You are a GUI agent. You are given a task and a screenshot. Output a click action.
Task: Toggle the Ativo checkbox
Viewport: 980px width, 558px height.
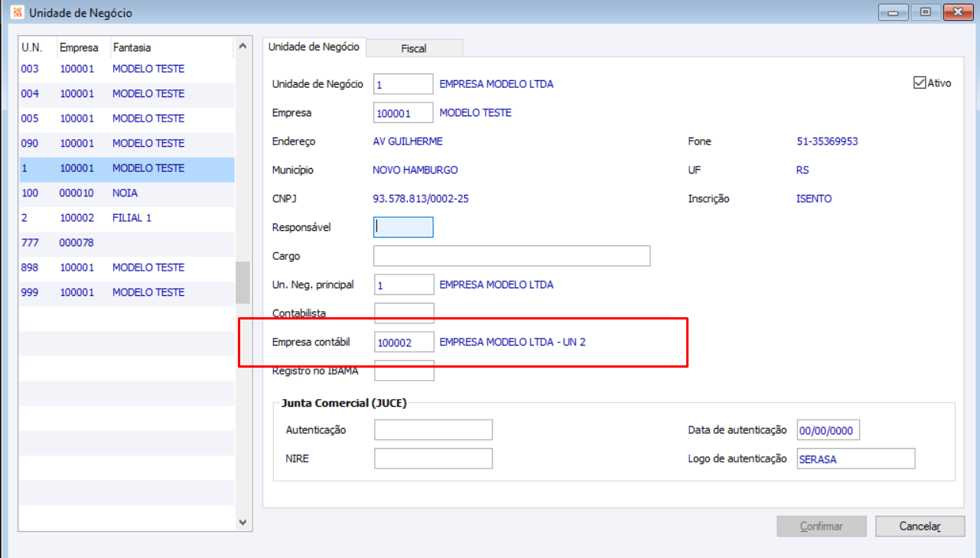pos(920,83)
